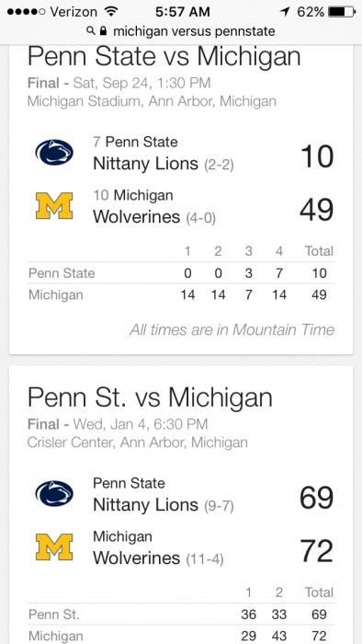
Task: Tap the 5:57 AM clock in status bar
Action: [183, 11]
